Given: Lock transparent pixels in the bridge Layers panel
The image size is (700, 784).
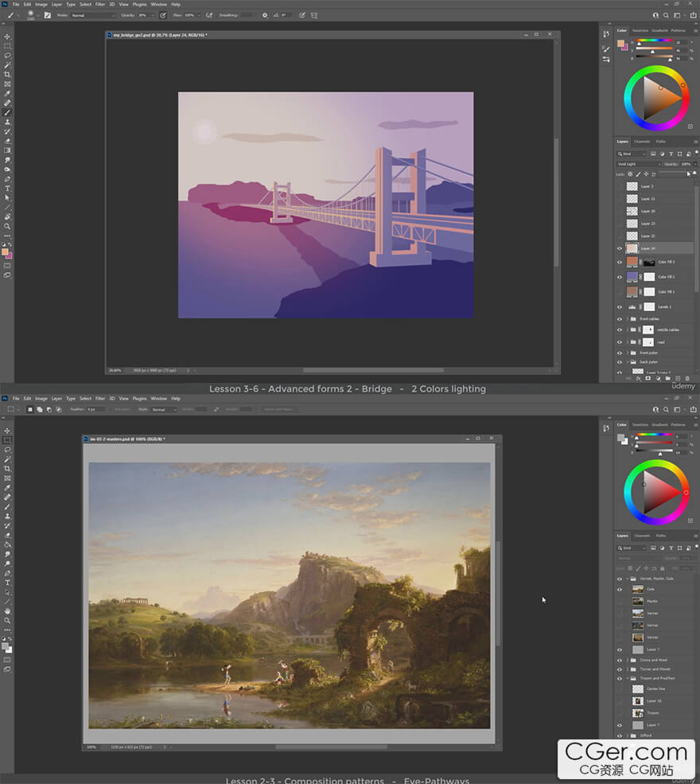Looking at the screenshot, I should 630,174.
